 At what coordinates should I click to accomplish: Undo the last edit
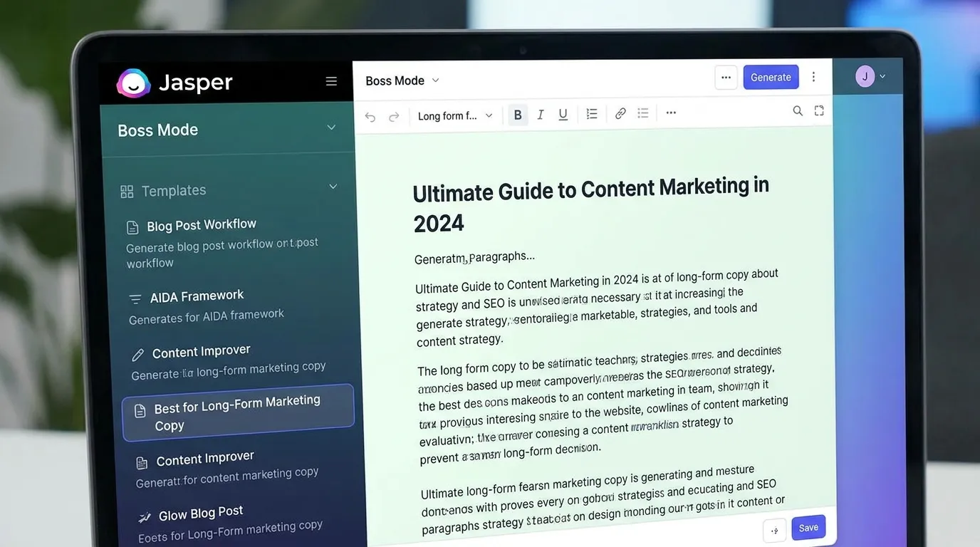coord(370,117)
